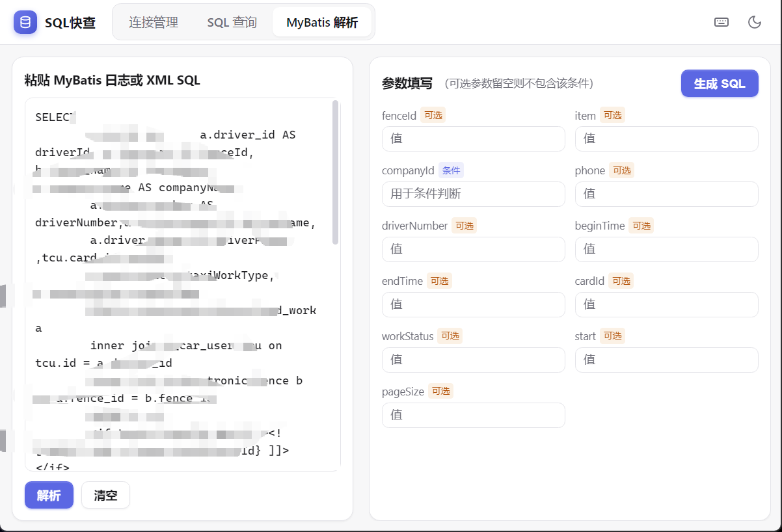
Task: Click the SQL快查 app title
Action: pyautogui.click(x=70, y=23)
